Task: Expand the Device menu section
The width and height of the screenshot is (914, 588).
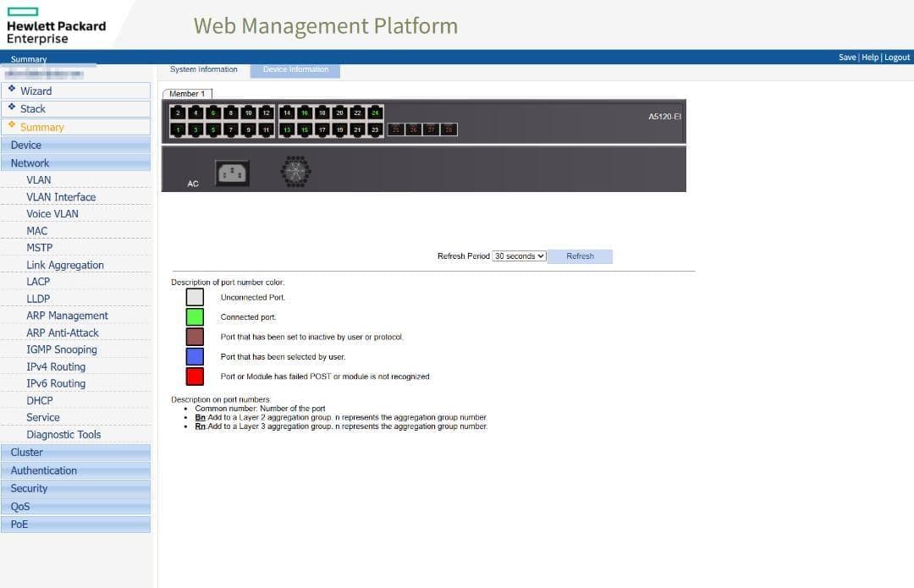Action: 26,145
